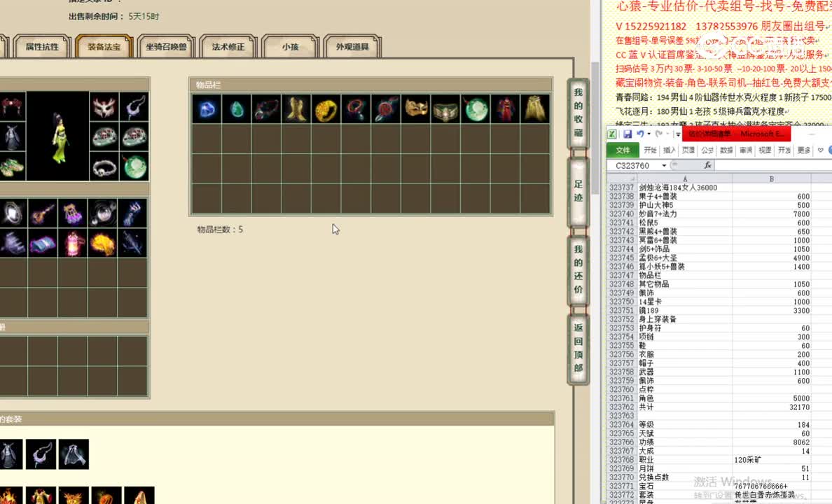Click the Insert Function fx icon in Excel

pos(708,165)
